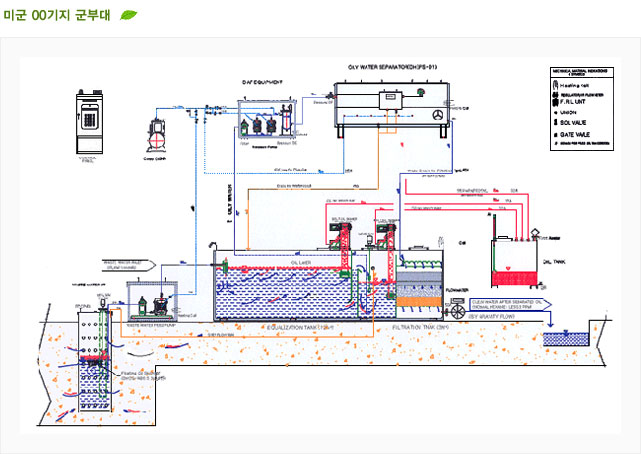Click the green leaf icon beside the title
This screenshot has width=641, height=454.
[128, 15]
